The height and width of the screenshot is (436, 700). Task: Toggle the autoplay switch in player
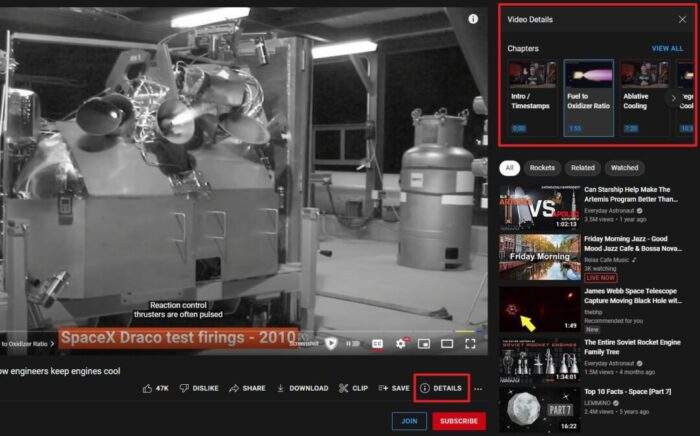click(353, 344)
